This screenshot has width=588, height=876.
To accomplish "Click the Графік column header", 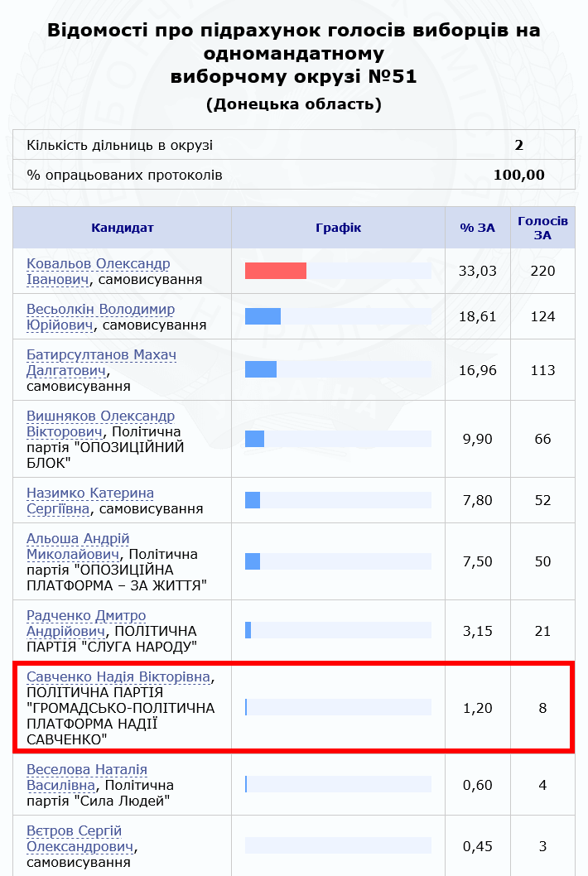I will point(339,228).
